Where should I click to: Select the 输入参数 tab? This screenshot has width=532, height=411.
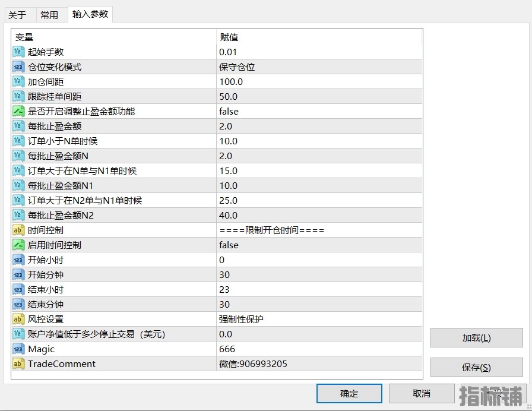tap(90, 14)
